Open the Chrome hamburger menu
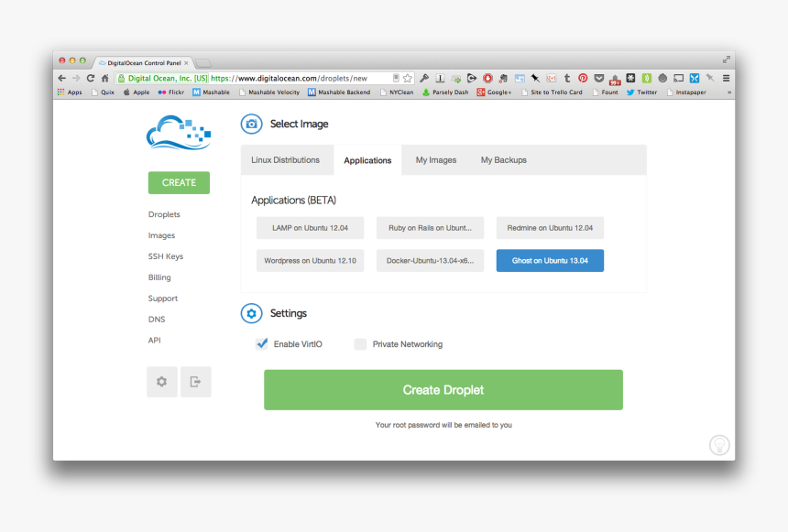 tap(727, 78)
